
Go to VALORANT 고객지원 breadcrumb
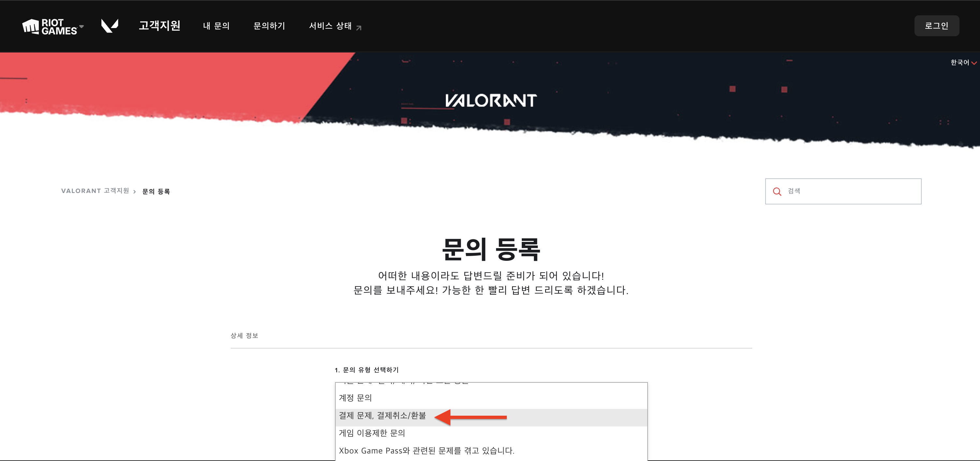(x=95, y=191)
